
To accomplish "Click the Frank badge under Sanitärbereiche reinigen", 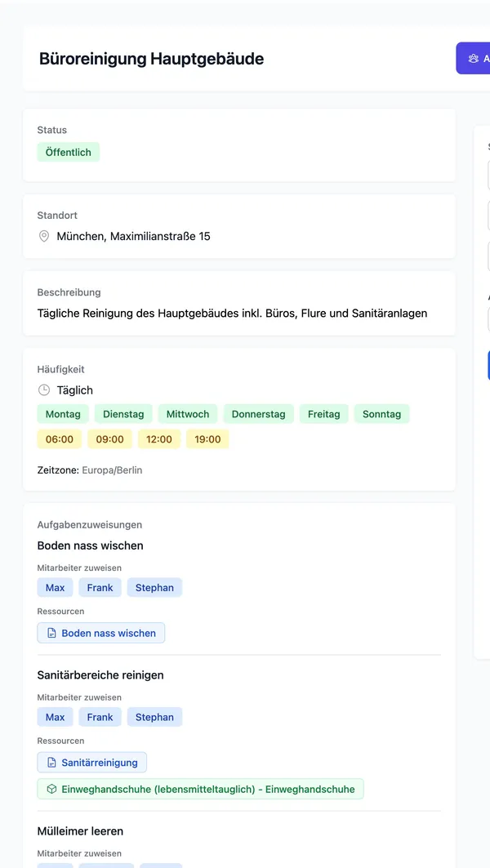I will click(x=100, y=717).
